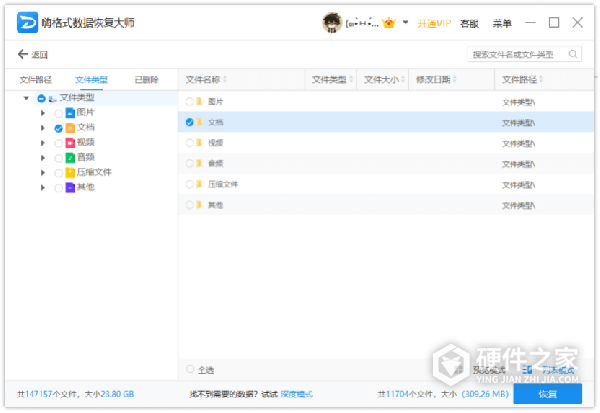The image size is (600, 413).
Task: Toggle the 文件类型 root tree checkbox
Action: 41,99
